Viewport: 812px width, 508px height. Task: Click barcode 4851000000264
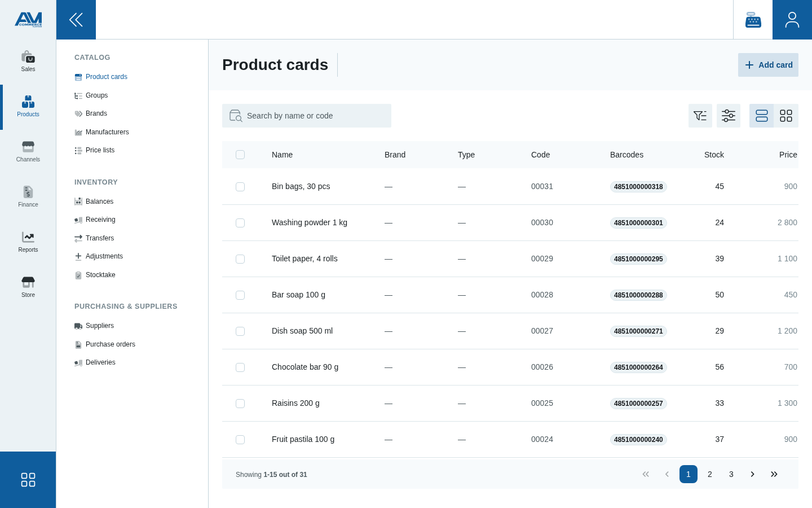(x=638, y=367)
